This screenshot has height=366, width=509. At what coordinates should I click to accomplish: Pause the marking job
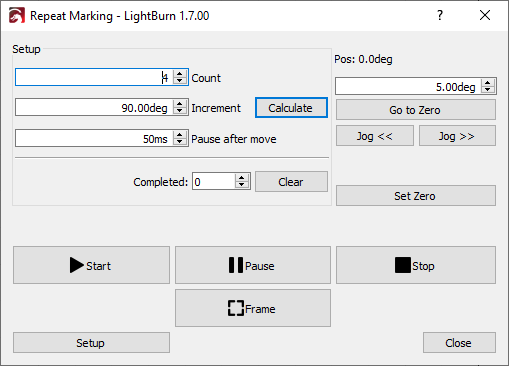pos(253,265)
